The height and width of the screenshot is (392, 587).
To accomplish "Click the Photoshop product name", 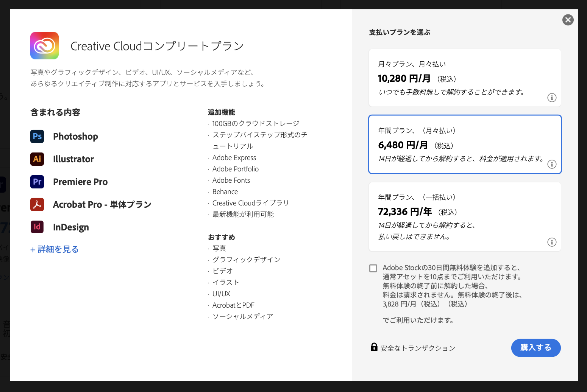I will click(x=76, y=137).
